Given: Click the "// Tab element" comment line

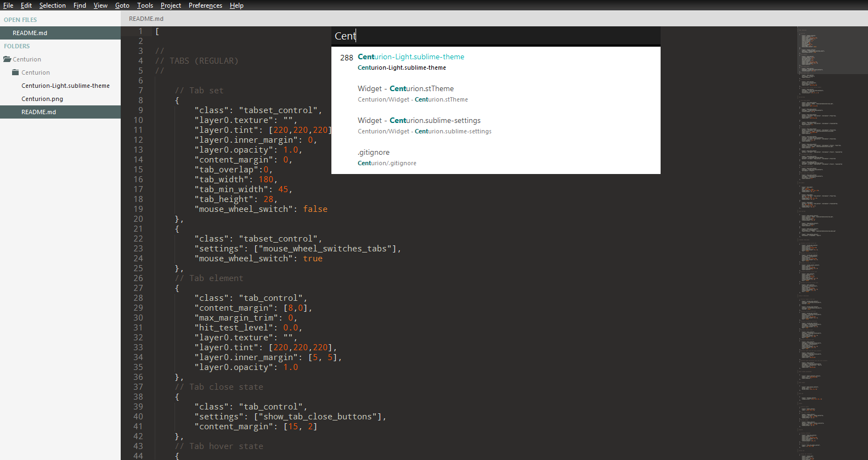Looking at the screenshot, I should pos(208,278).
